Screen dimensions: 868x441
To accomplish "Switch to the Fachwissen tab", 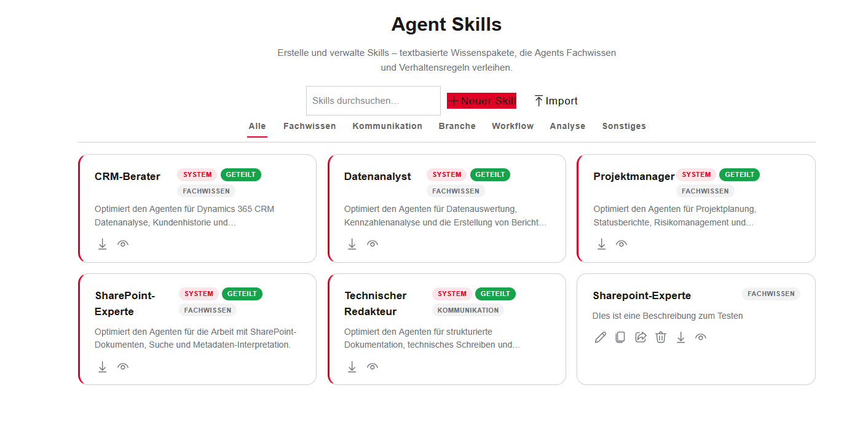I will coord(309,126).
